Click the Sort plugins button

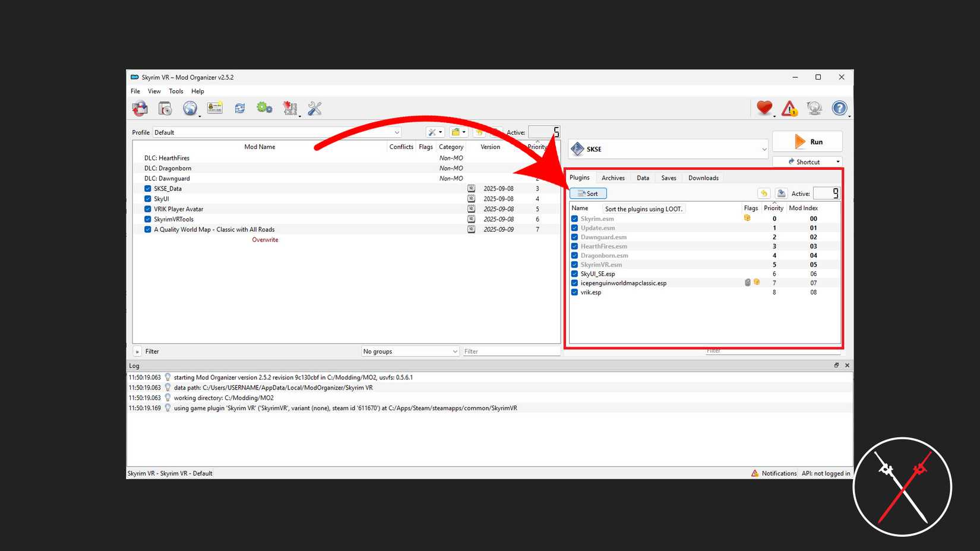point(588,194)
